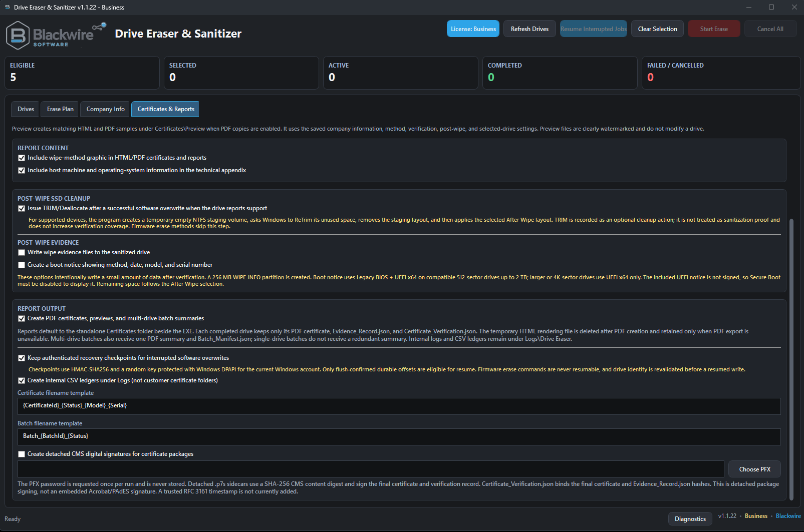This screenshot has width=804, height=532.
Task: Click the COMPLETED count card
Action: coord(560,73)
